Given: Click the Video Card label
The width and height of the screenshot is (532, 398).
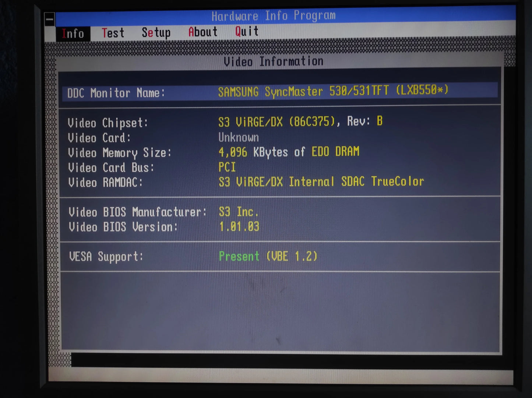Looking at the screenshot, I should click(99, 138).
